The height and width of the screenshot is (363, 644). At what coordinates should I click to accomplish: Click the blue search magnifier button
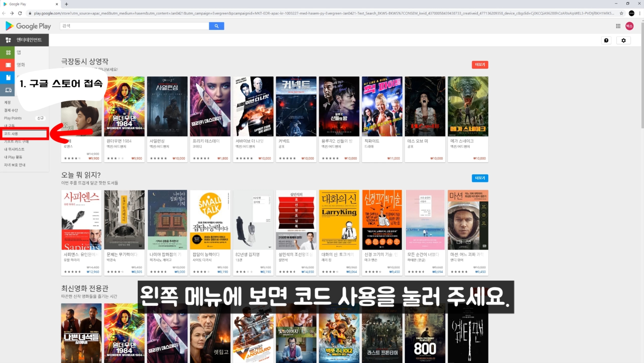pos(216,26)
